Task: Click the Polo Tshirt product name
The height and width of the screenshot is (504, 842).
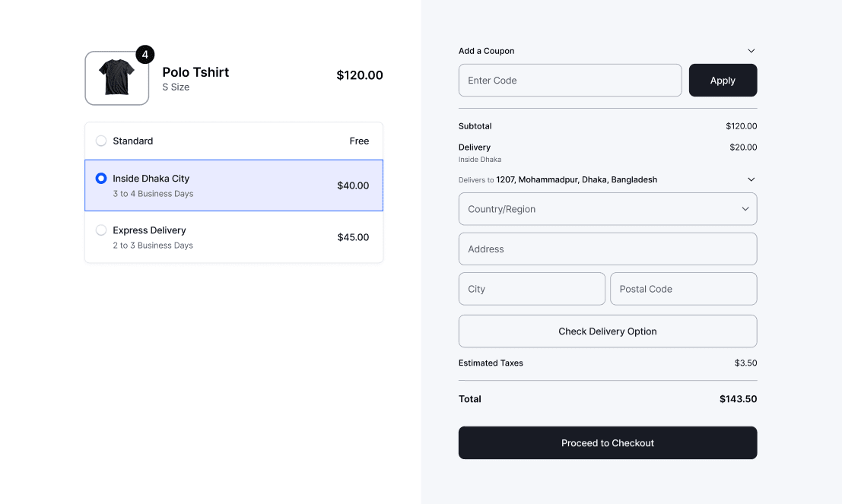Action: click(195, 72)
